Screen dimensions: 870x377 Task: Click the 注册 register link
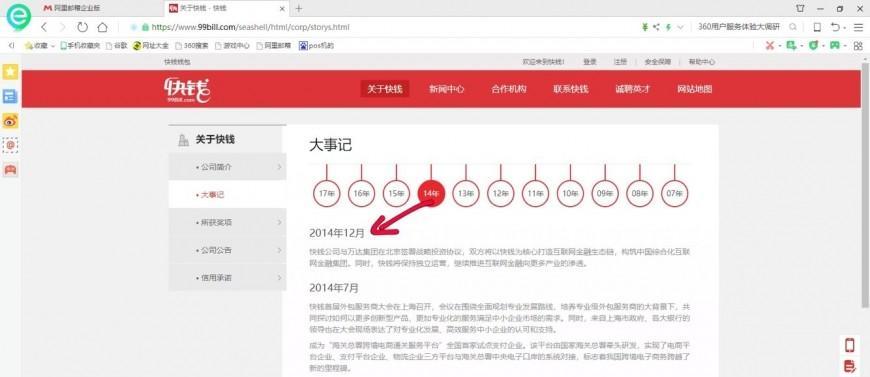click(x=620, y=62)
